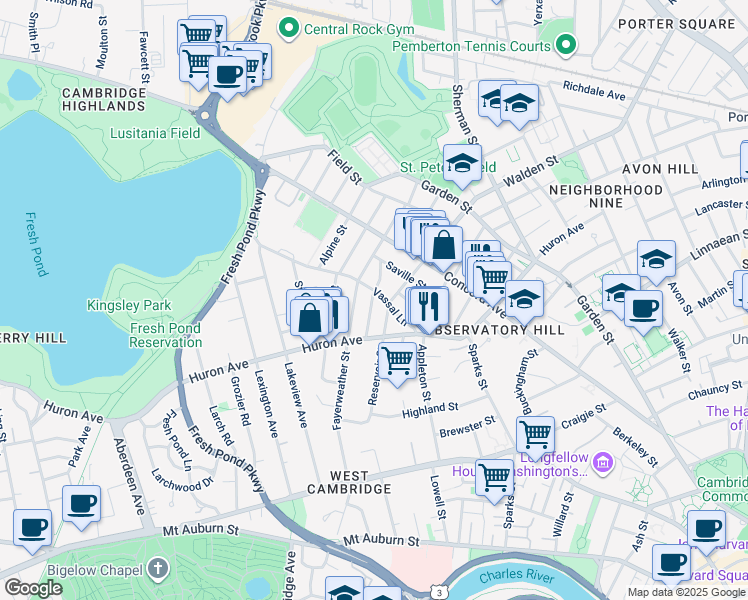Open the graduation cap marker near Richdale Ave

coord(519,105)
